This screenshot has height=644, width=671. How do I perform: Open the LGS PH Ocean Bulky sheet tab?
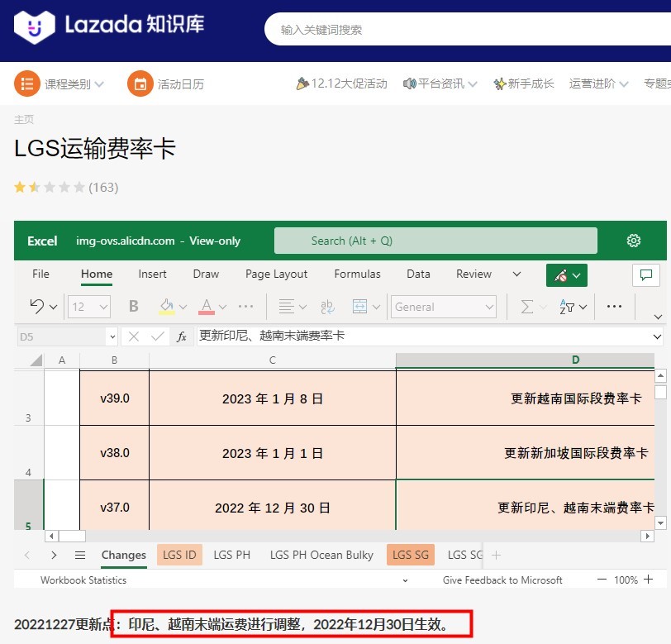321,555
